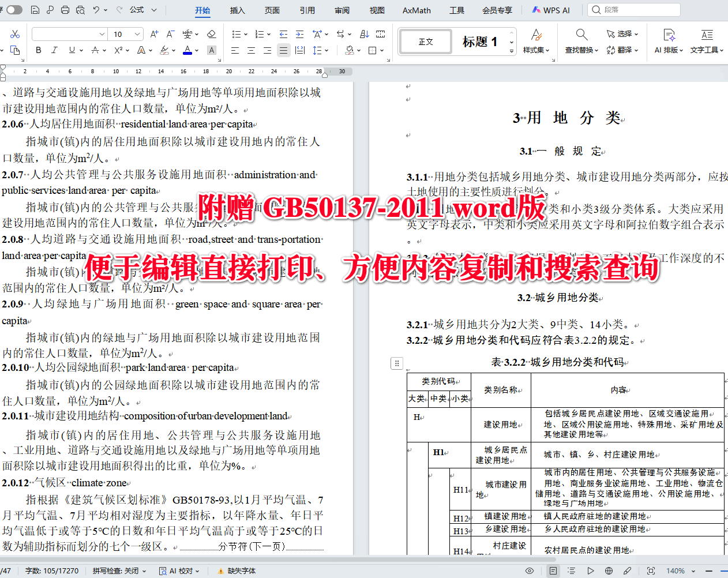This screenshot has width=728, height=578.
Task: Select the center alignment icon
Action: [x=251, y=50]
